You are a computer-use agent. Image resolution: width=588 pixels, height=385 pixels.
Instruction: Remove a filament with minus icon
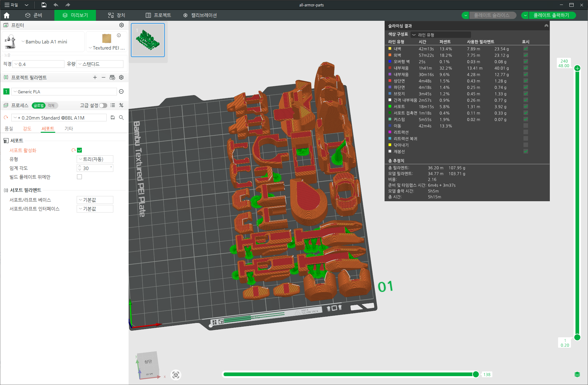[104, 77]
